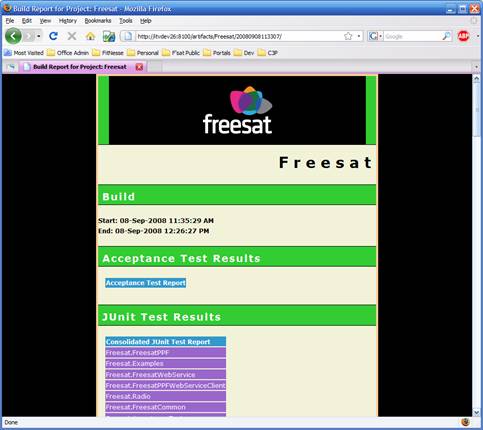
Task: Open the Freesat.FreesatPPFWebServiceClient link
Action: click(165, 386)
